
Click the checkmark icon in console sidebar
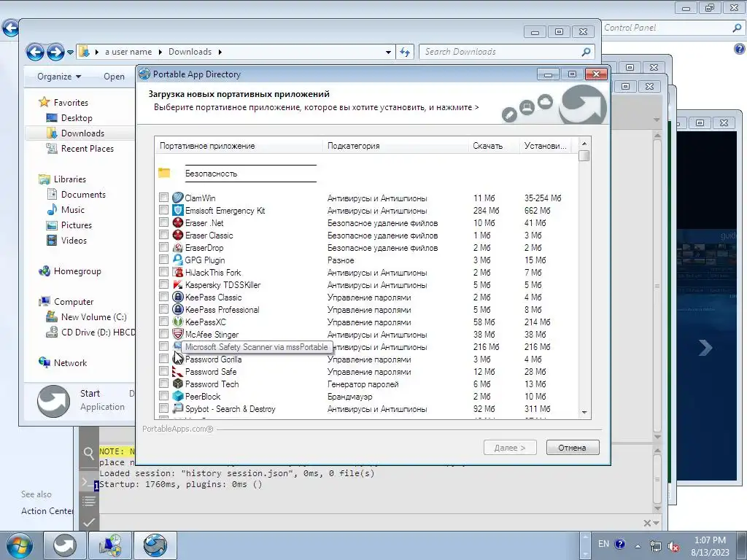click(x=88, y=522)
